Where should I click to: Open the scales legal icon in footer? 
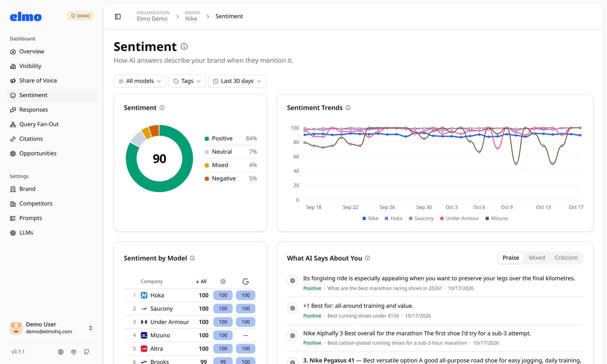(74, 352)
